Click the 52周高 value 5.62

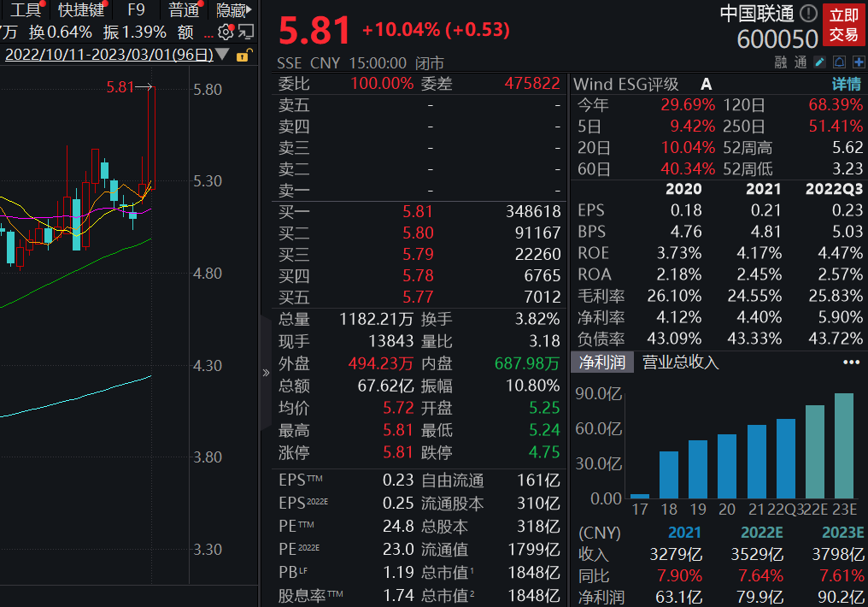pos(847,147)
